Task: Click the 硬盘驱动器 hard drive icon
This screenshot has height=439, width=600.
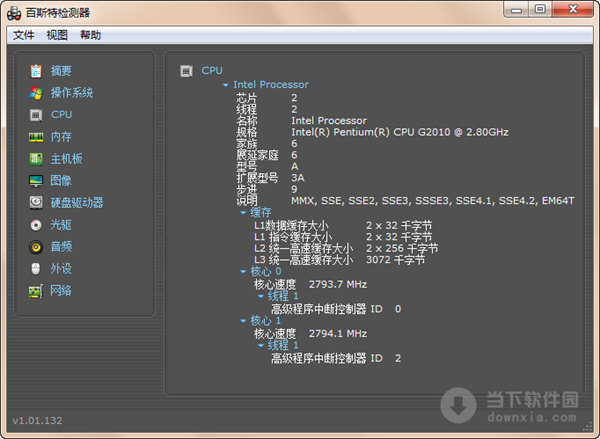Action: point(36,202)
